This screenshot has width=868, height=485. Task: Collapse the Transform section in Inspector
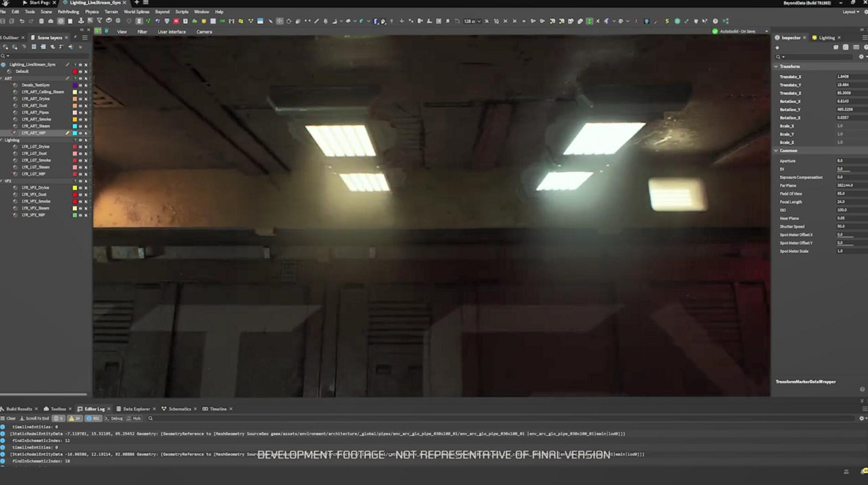click(777, 67)
